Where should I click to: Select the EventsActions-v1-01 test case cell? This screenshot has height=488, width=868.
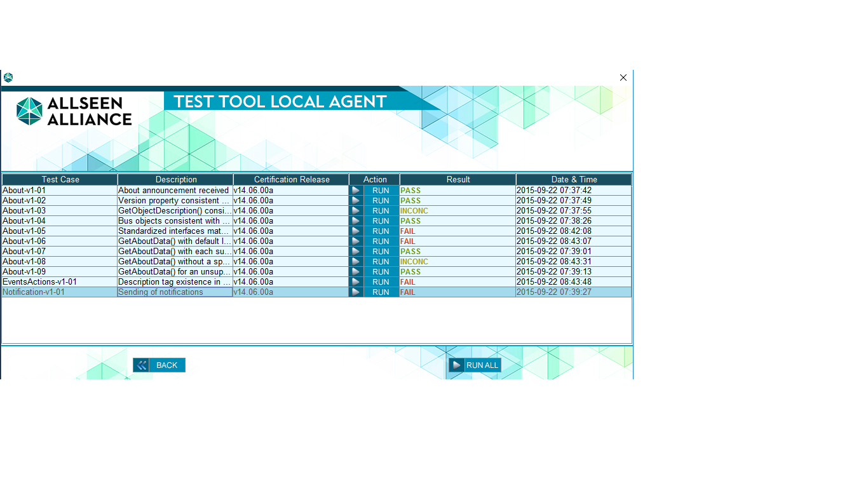(x=60, y=281)
